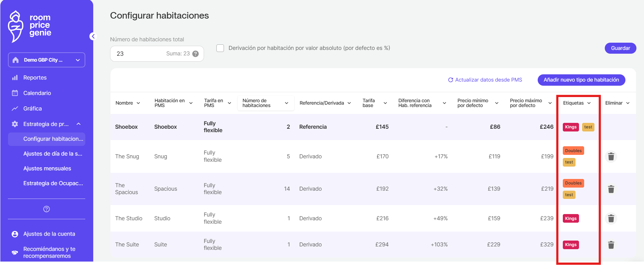644x265 pixels.
Task: Click trash icon for The Spacious
Action: point(611,189)
